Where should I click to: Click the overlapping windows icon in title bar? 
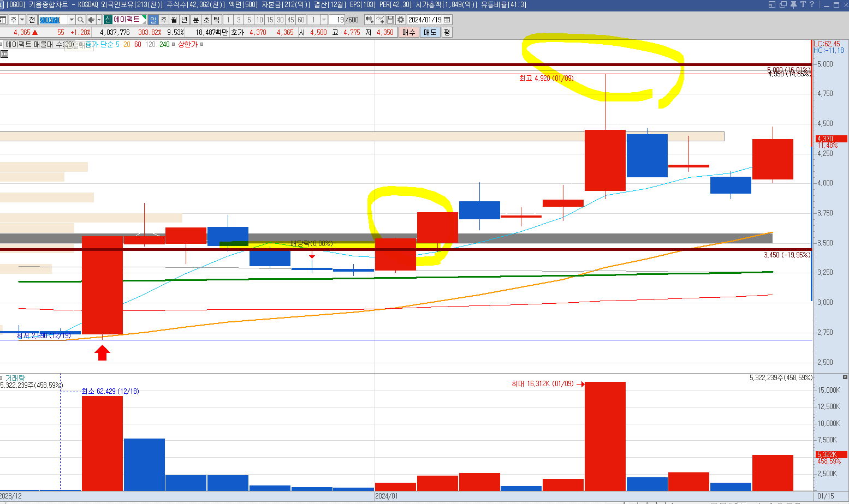pyautogui.click(x=783, y=4)
